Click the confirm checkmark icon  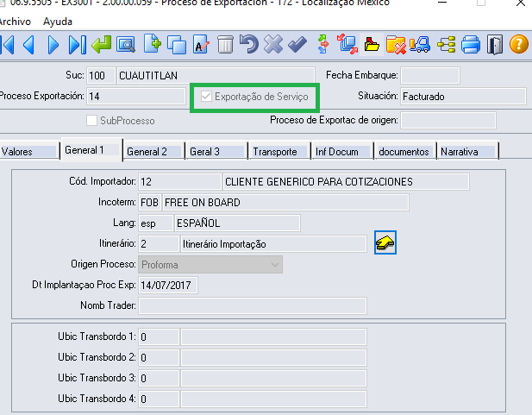pyautogui.click(x=297, y=45)
